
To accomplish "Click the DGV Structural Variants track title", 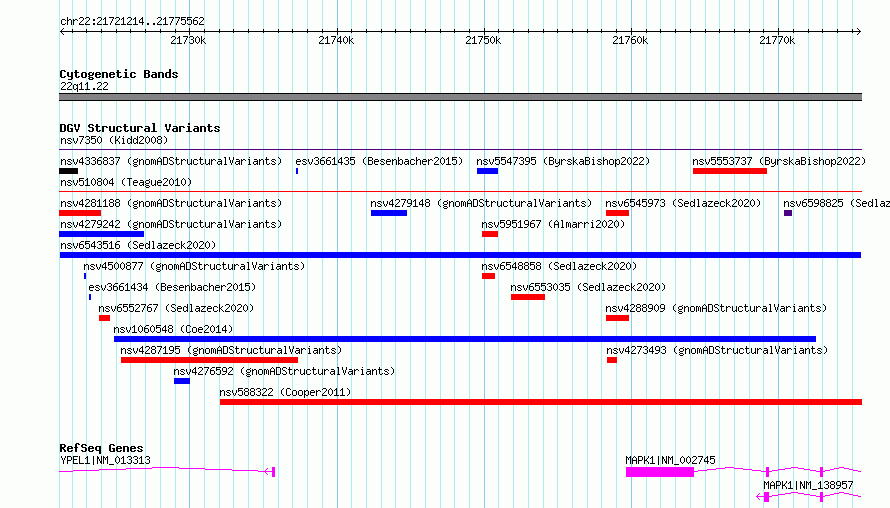I will click(x=140, y=128).
